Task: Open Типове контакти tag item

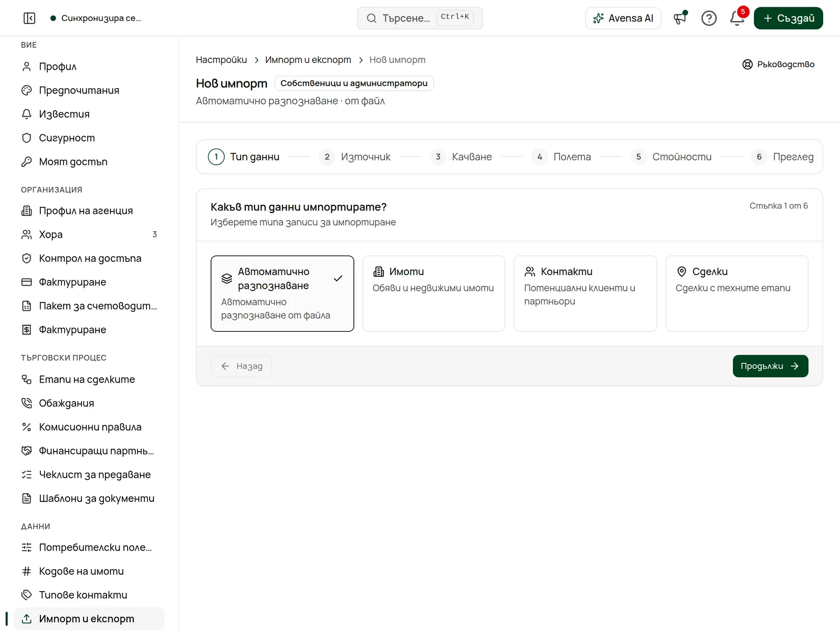Action: pyautogui.click(x=89, y=595)
